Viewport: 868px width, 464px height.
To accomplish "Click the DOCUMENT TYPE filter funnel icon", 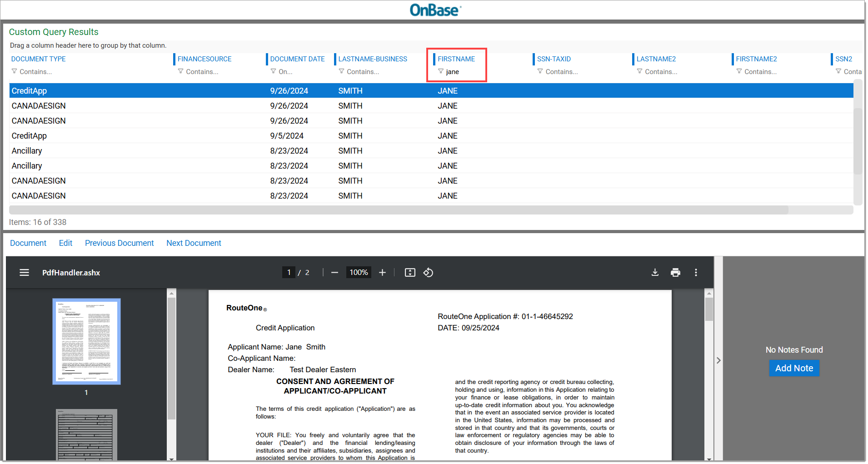I will (15, 71).
